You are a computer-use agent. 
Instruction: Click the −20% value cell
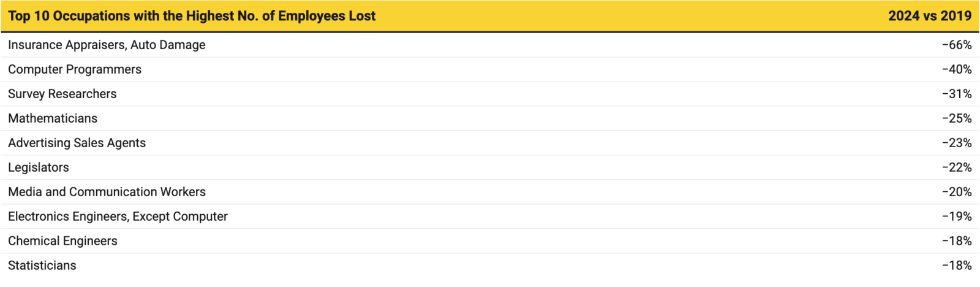[x=957, y=192]
